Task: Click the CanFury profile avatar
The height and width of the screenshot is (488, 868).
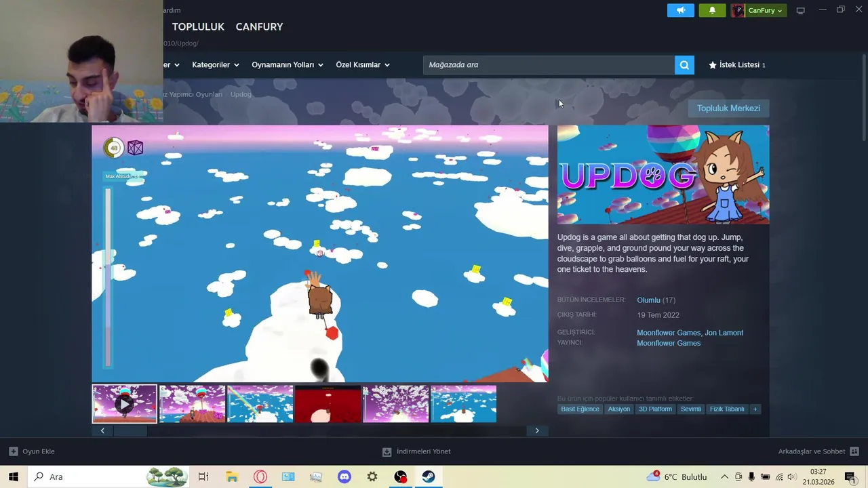Action: coord(738,10)
